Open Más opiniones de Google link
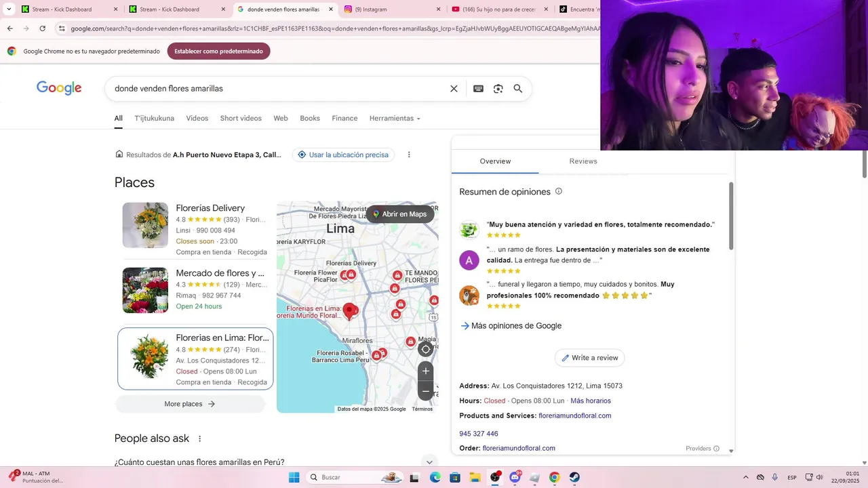 [511, 326]
